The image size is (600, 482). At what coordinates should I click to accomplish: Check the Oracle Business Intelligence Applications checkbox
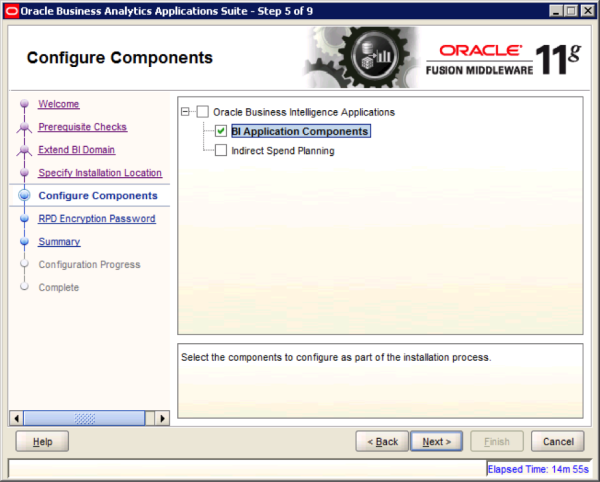(x=203, y=112)
